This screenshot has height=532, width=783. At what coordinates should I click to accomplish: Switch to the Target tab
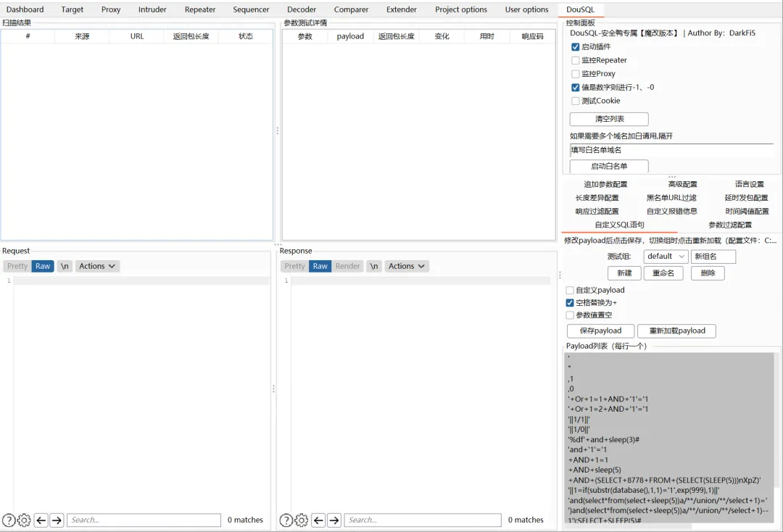coord(72,9)
